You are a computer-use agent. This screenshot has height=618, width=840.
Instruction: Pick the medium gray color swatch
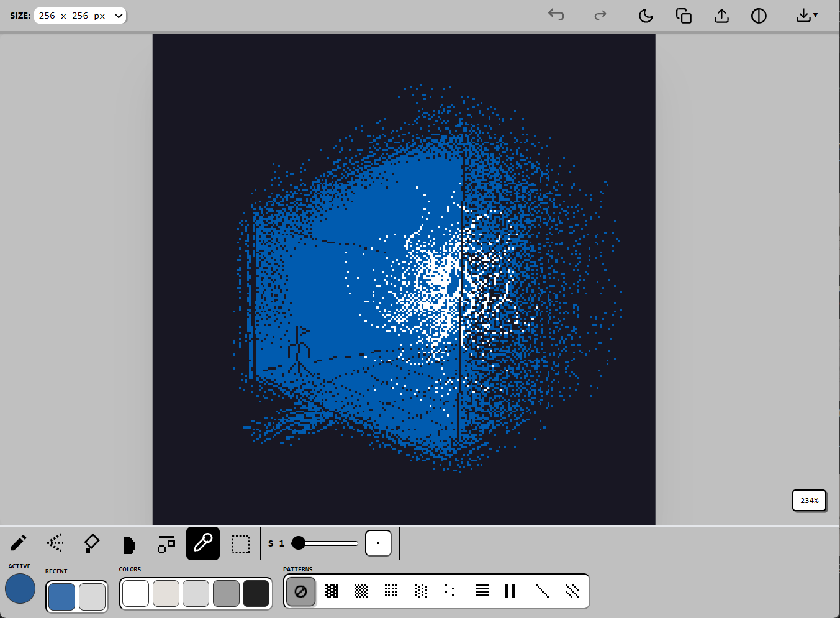pos(226,593)
